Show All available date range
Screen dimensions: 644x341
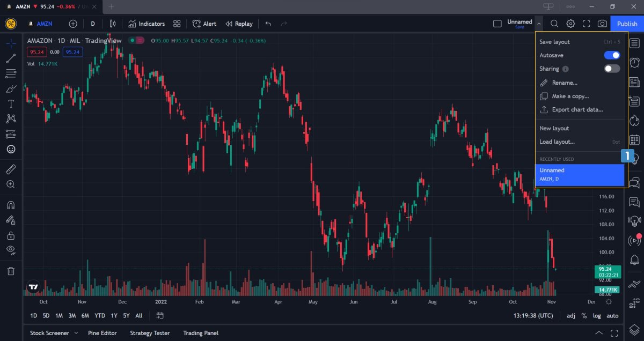[139, 316]
